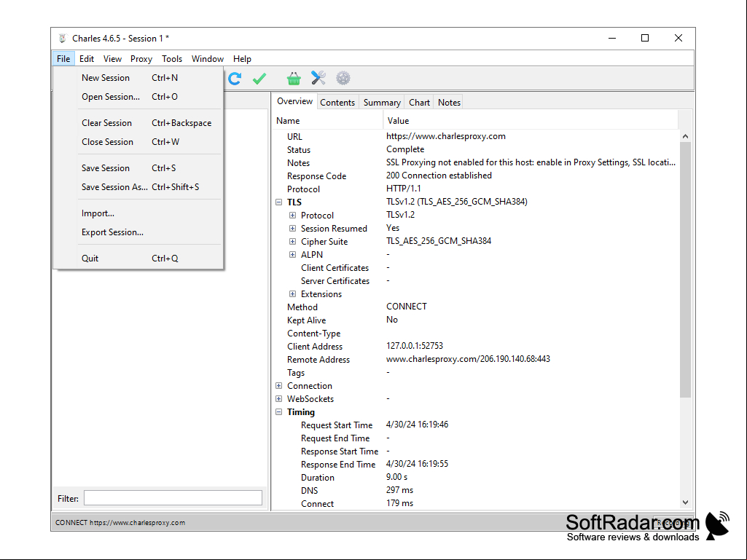Click the Notes row about SSL Proxying
Viewport: 747px width, 560px height.
click(477, 163)
